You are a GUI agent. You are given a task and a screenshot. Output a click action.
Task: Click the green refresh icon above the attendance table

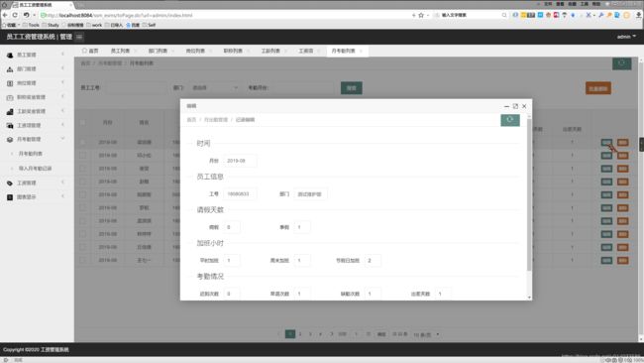point(622,63)
